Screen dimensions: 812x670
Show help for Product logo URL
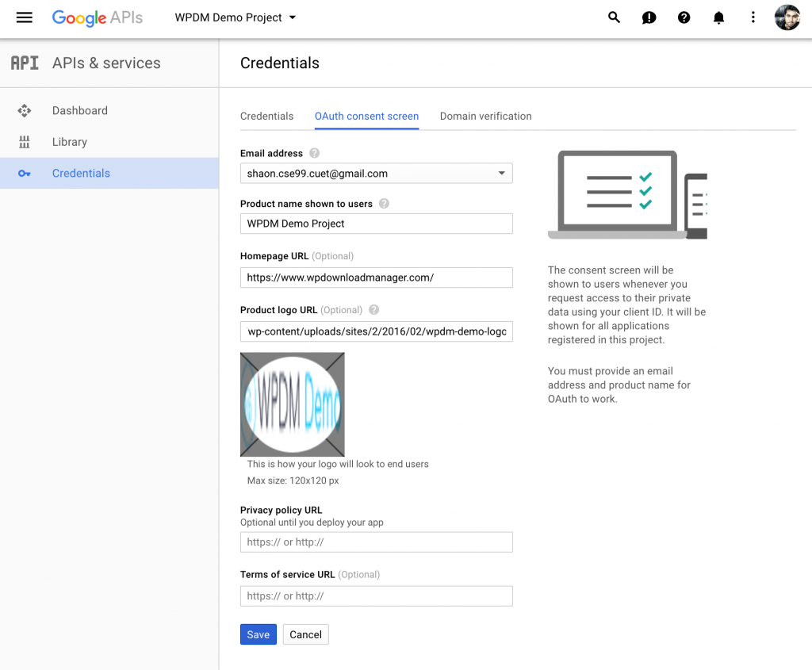point(374,310)
